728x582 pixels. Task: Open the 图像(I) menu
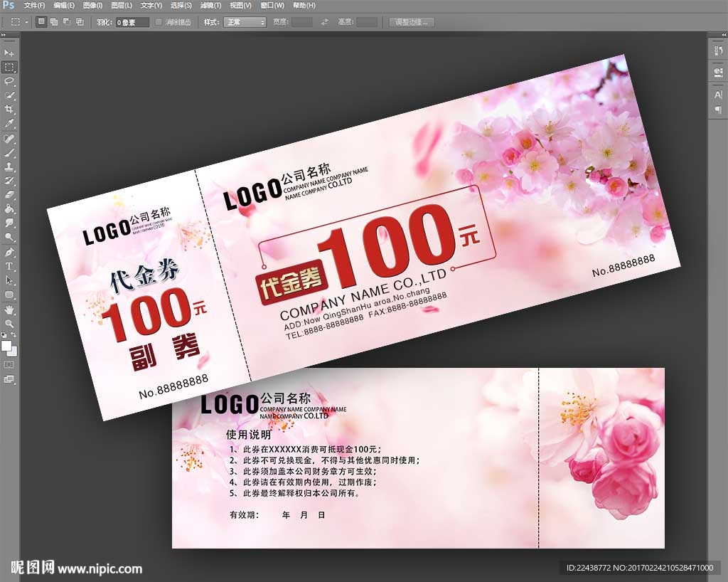(x=92, y=6)
